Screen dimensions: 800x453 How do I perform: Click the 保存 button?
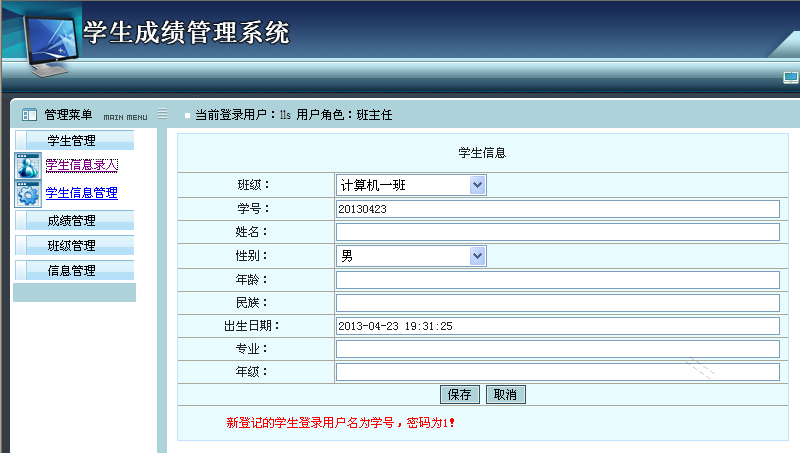pos(460,394)
